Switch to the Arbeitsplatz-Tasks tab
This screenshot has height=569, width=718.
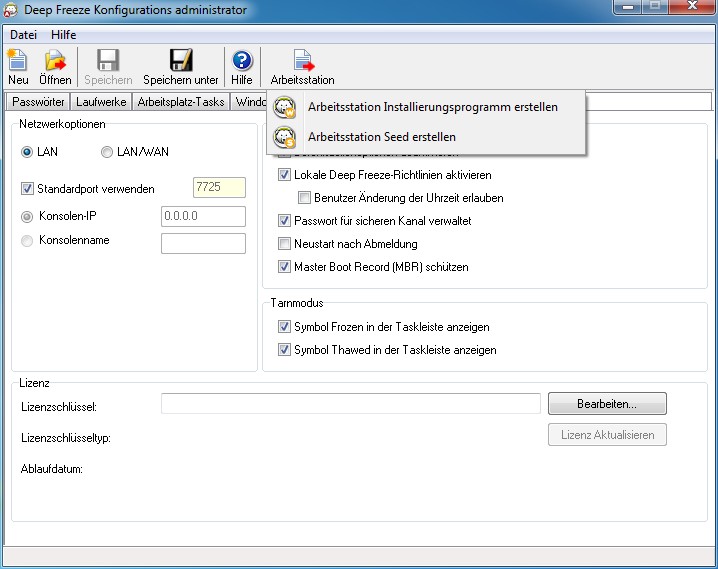(181, 102)
